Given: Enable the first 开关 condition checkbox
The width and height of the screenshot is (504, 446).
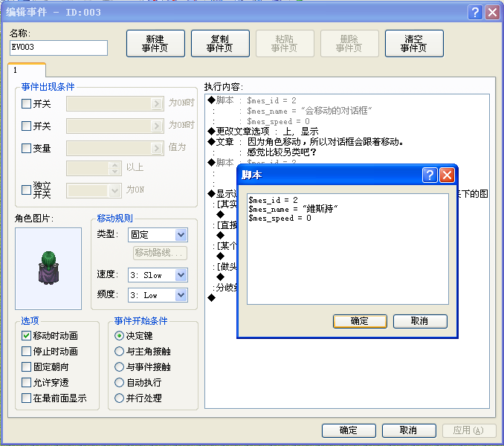Looking at the screenshot, I should click(x=26, y=104).
